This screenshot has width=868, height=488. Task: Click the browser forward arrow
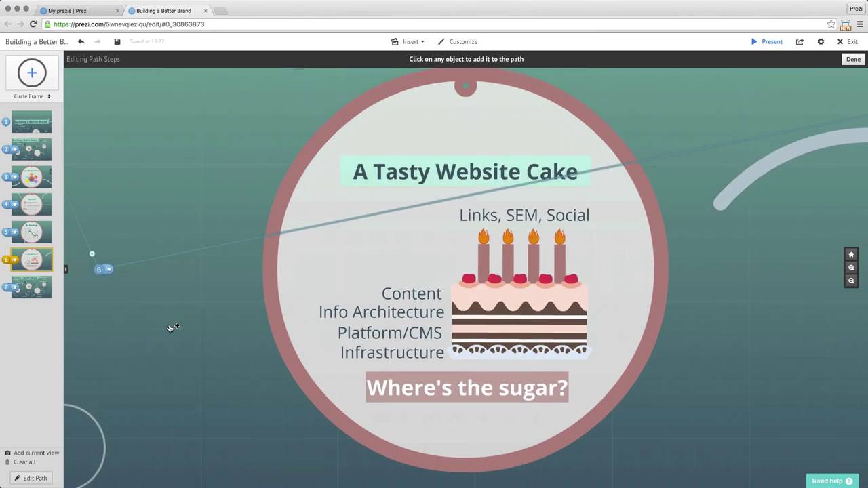(x=20, y=24)
